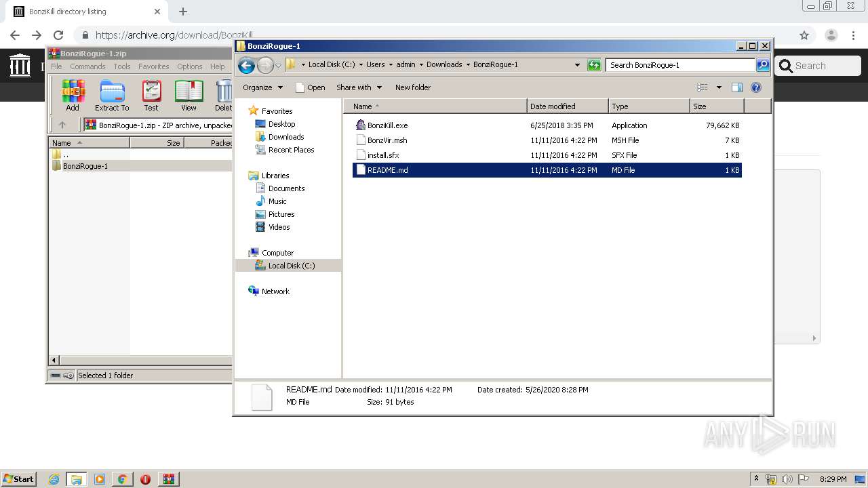The width and height of the screenshot is (868, 488).
Task: Show hidden tray icons arrow
Action: coord(756,479)
